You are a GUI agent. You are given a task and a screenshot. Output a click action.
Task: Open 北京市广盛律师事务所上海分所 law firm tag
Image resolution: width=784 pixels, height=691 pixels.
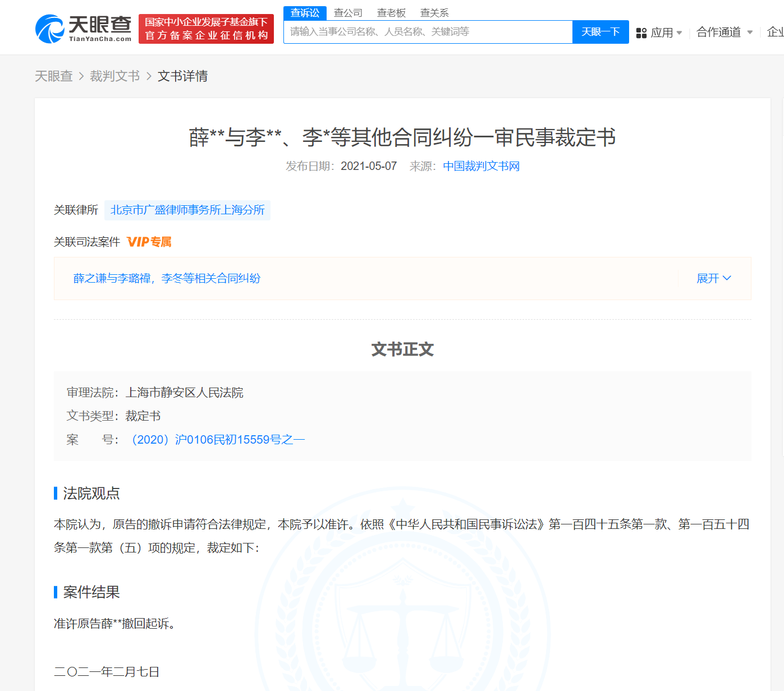tap(187, 210)
